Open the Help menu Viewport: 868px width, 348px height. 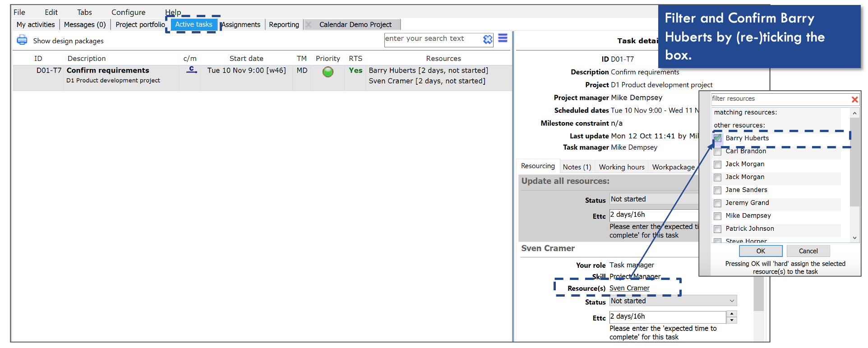point(173,12)
